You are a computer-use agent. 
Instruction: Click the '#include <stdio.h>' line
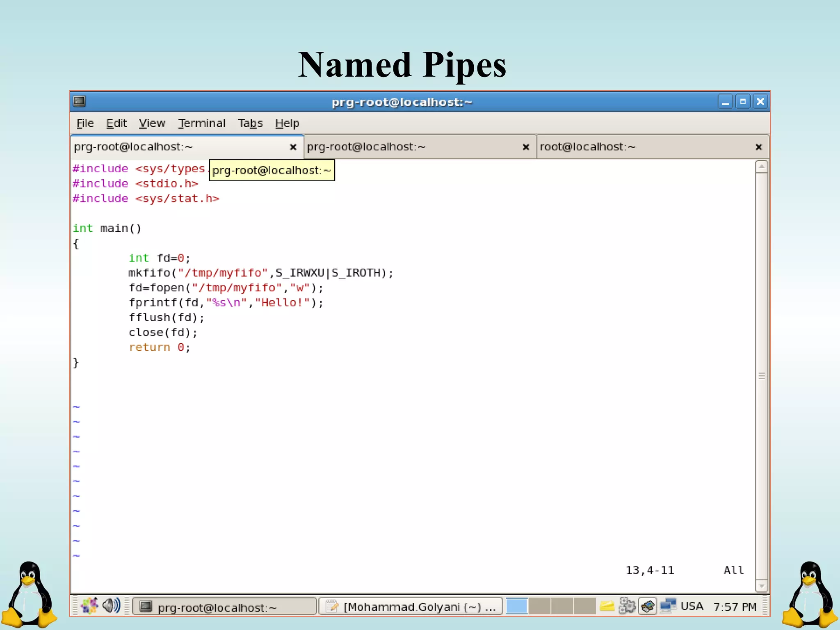[135, 183]
